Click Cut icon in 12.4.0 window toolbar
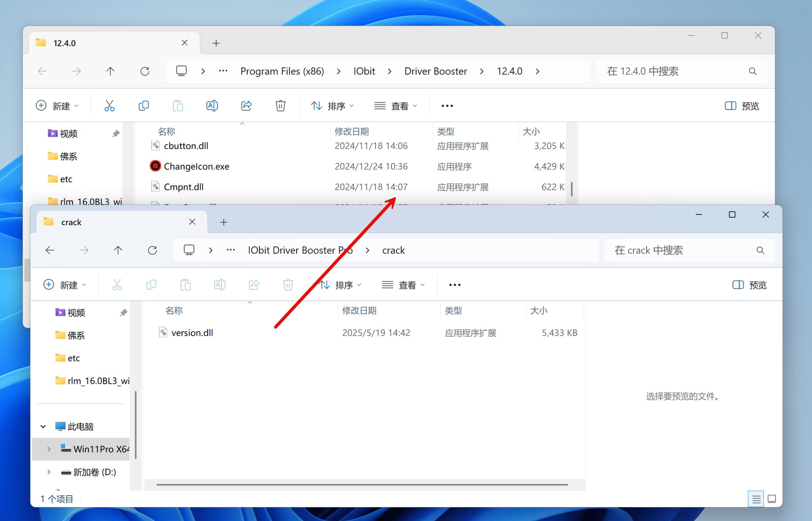The image size is (812, 521). (109, 106)
